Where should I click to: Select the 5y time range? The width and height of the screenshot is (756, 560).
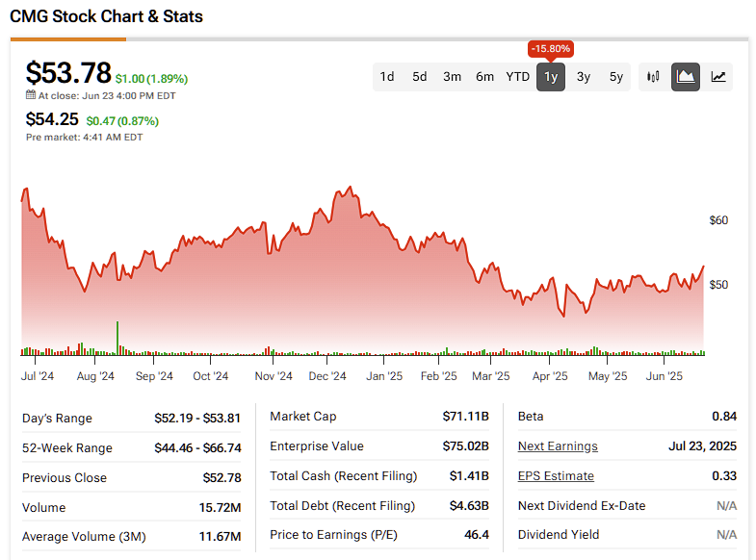click(616, 77)
